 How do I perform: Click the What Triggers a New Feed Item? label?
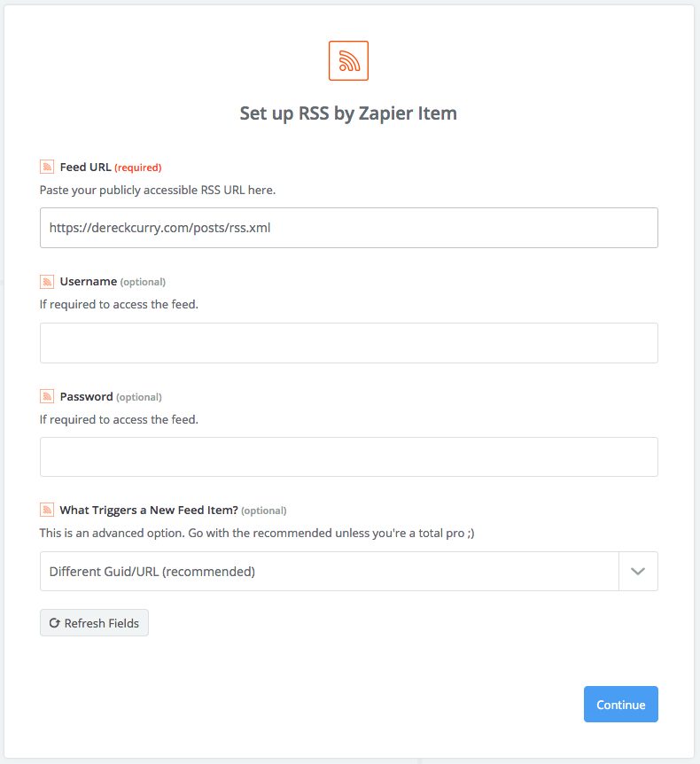(x=149, y=511)
